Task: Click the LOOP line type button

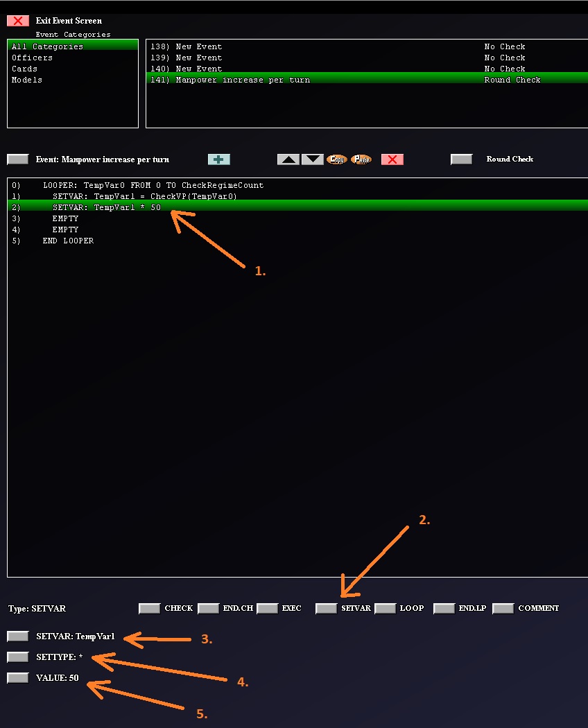Action: (386, 608)
